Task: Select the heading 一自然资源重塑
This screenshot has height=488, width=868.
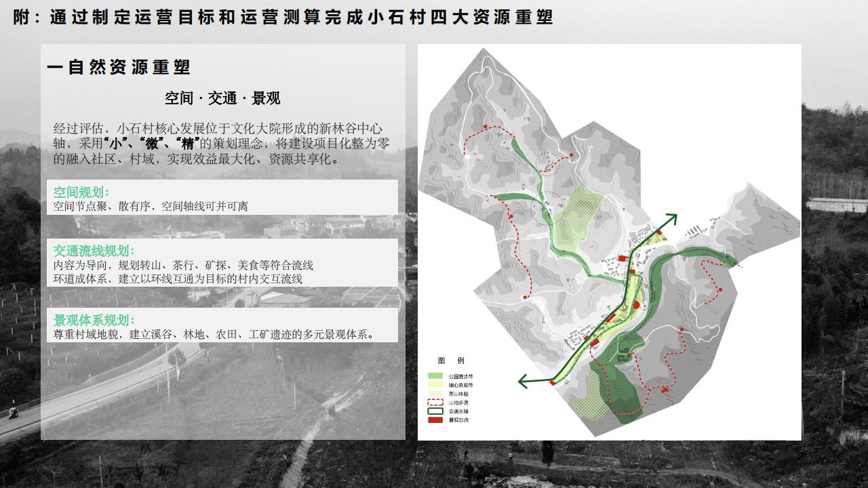Action: (x=119, y=66)
